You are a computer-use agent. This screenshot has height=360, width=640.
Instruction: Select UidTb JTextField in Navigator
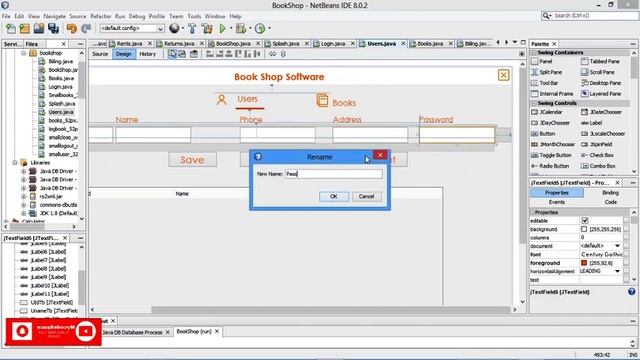click(51, 302)
